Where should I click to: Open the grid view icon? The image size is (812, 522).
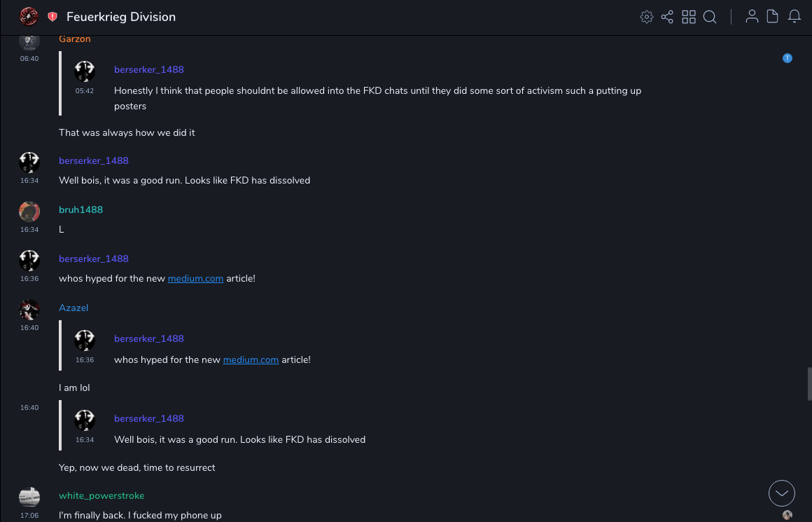(x=689, y=17)
